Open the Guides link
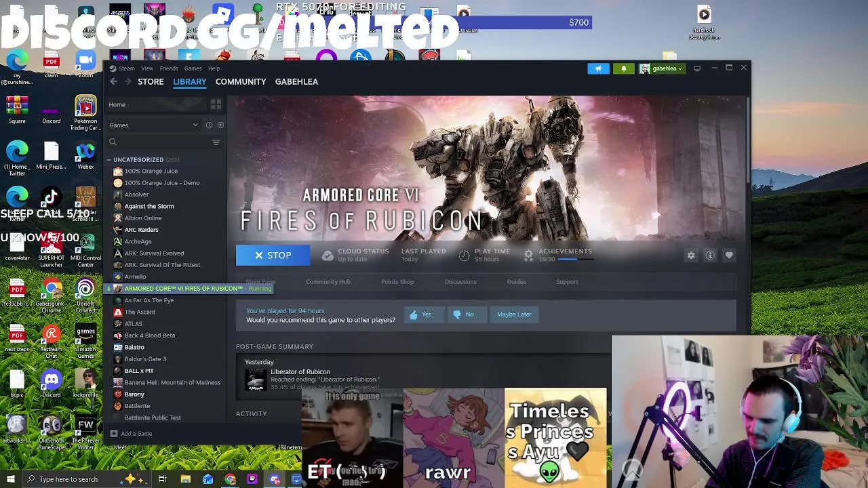 click(x=516, y=282)
